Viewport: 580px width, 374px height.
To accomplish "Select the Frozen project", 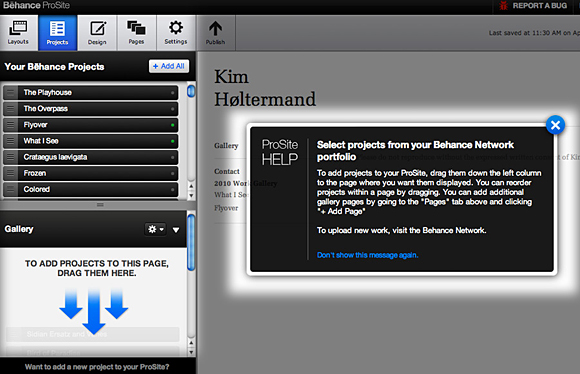I will [91, 173].
